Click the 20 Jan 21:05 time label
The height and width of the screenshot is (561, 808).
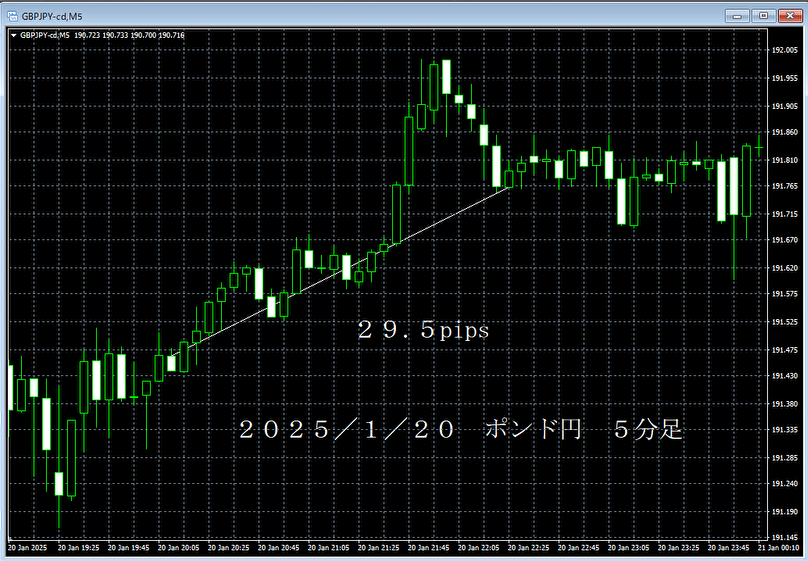tap(328, 548)
